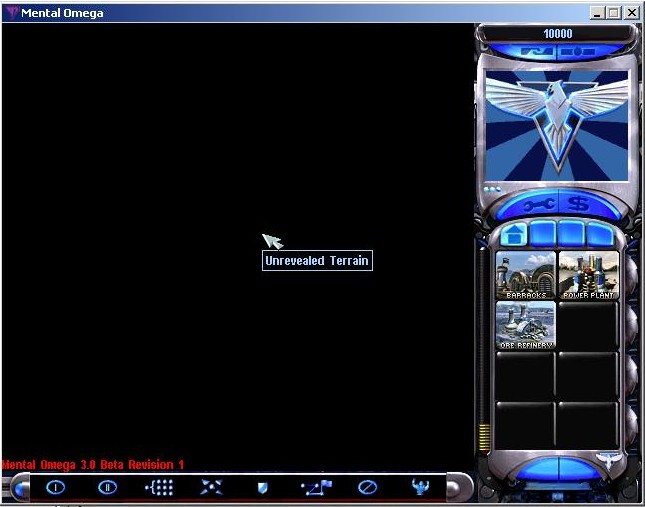
Task: Build the Power Plant from sidebar
Action: pyautogui.click(x=588, y=275)
